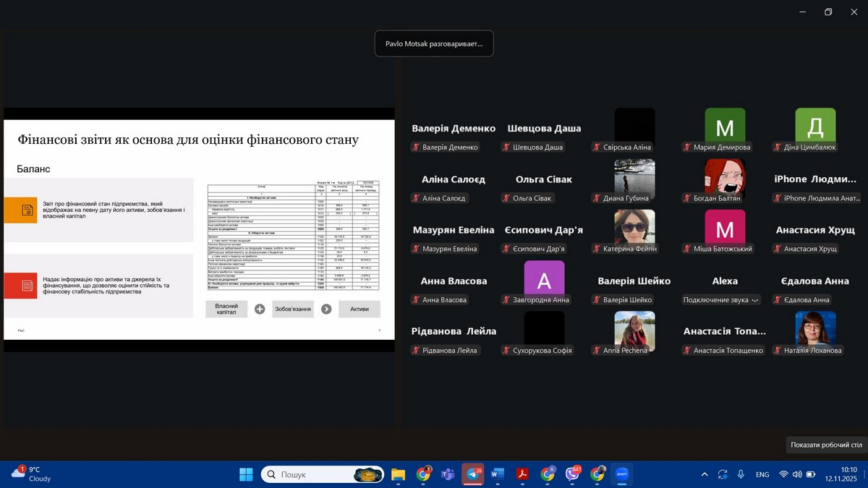Click muted mic icon beside Наталія Лоханова
Screen dimensions: 868x488
point(778,351)
